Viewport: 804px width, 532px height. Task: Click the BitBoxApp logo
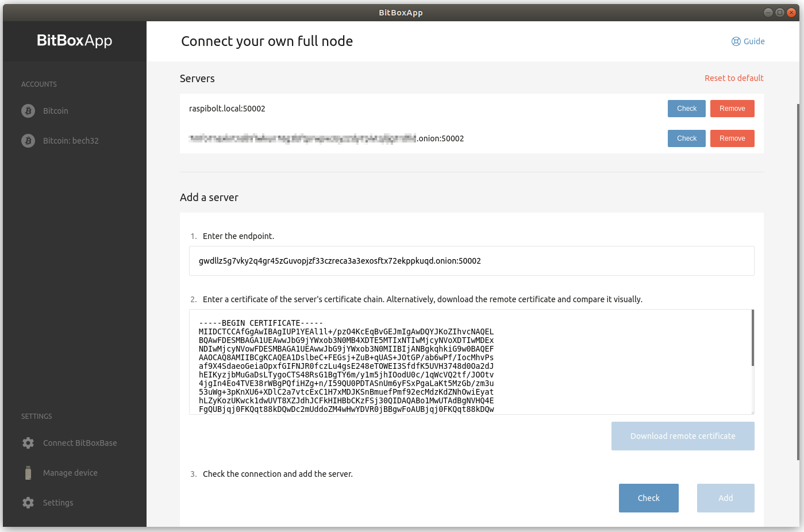pos(75,41)
